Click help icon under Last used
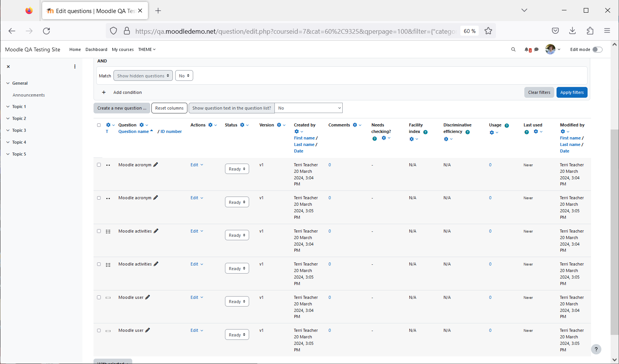This screenshot has width=619, height=364. [527, 132]
